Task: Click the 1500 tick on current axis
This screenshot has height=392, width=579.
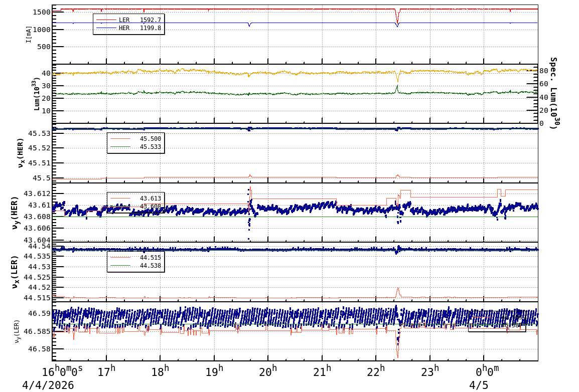Action: pos(42,12)
